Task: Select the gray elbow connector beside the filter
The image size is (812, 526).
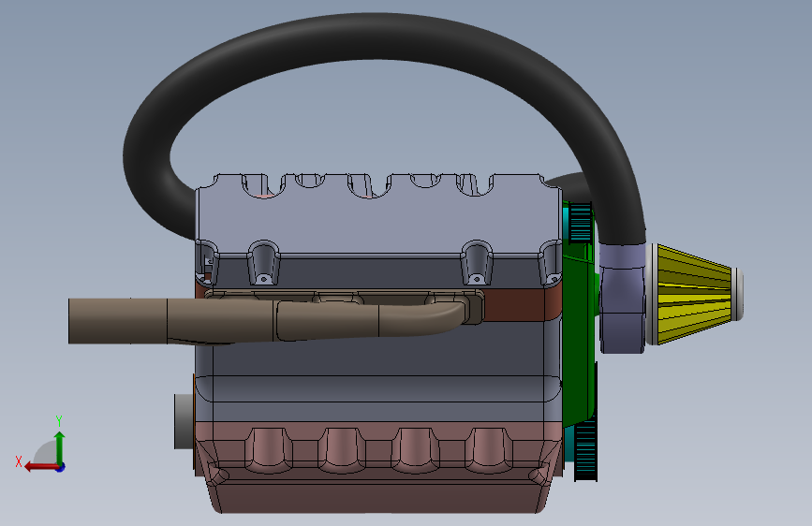Action: [x=623, y=300]
